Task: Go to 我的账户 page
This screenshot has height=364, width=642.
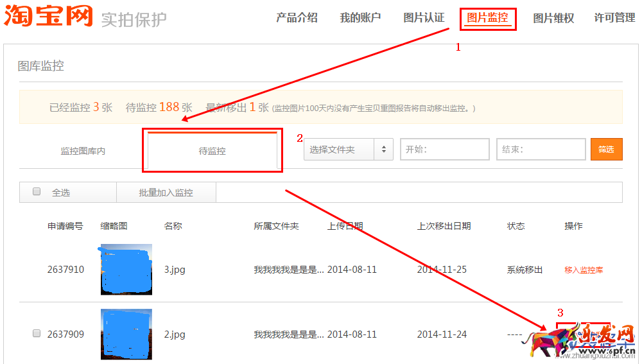Action: point(360,18)
